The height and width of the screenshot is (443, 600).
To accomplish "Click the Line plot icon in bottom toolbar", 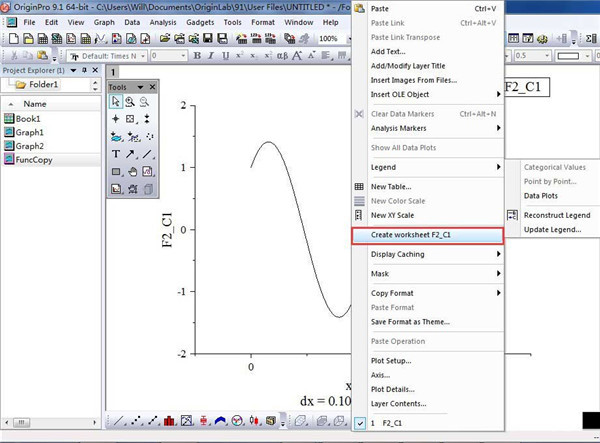I will pyautogui.click(x=118, y=420).
